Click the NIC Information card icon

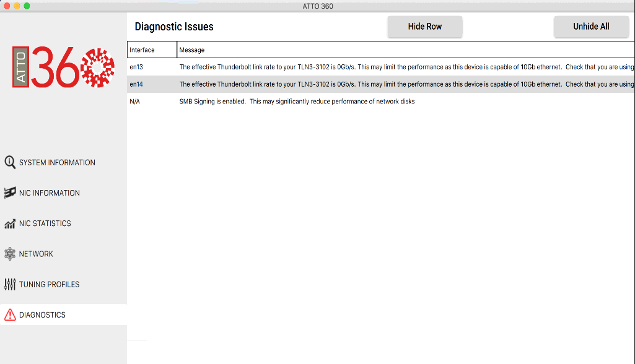[x=10, y=193]
